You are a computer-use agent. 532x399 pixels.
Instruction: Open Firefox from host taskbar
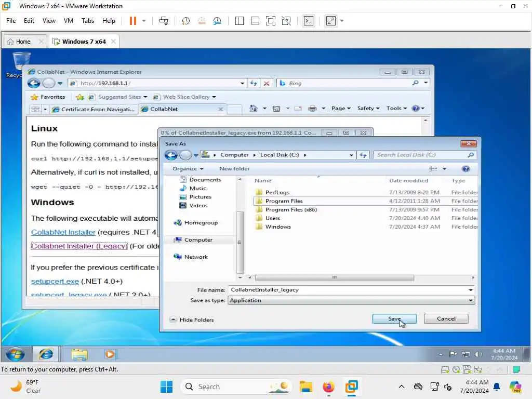pyautogui.click(x=328, y=387)
